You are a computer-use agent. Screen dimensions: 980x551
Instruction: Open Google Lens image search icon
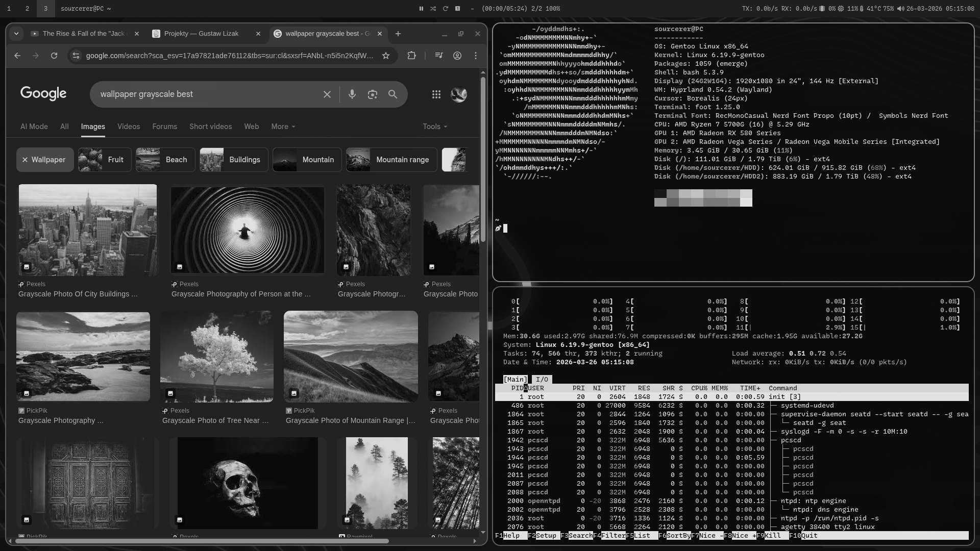point(373,94)
